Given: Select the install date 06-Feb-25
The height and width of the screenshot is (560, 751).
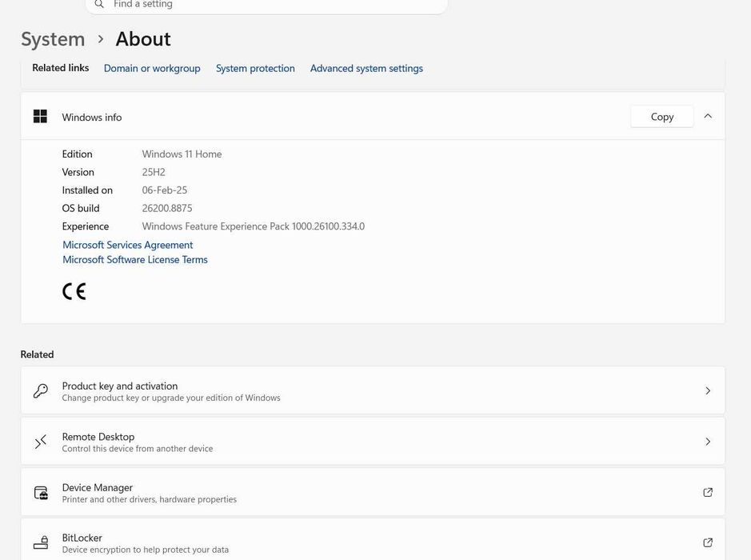Looking at the screenshot, I should pyautogui.click(x=164, y=190).
